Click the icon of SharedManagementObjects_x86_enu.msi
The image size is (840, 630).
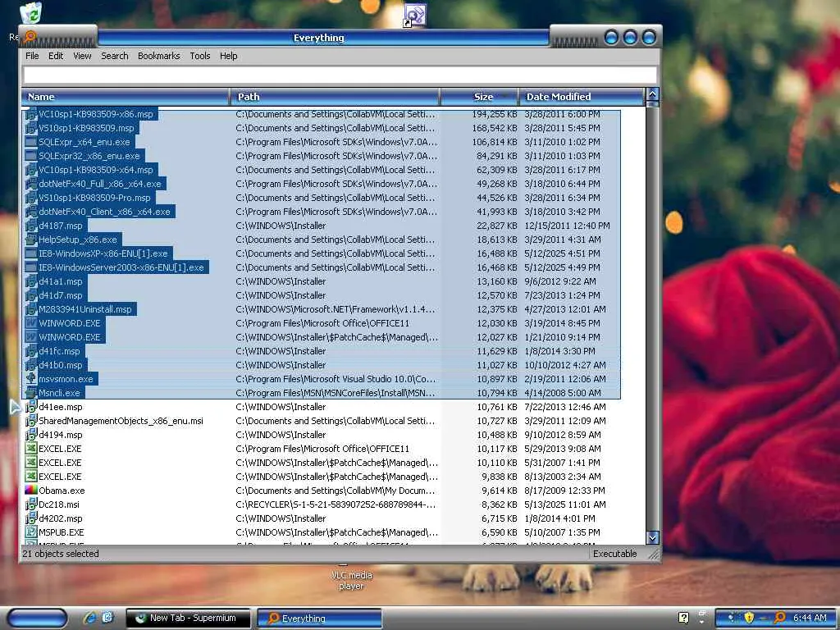pyautogui.click(x=31, y=421)
